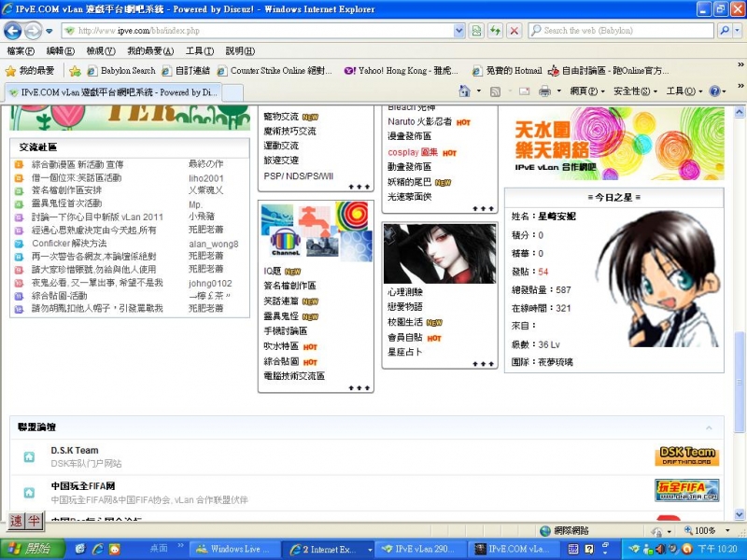Image resolution: width=747 pixels, height=560 pixels.
Task: Click the Channel collage image
Action: pyautogui.click(x=317, y=231)
